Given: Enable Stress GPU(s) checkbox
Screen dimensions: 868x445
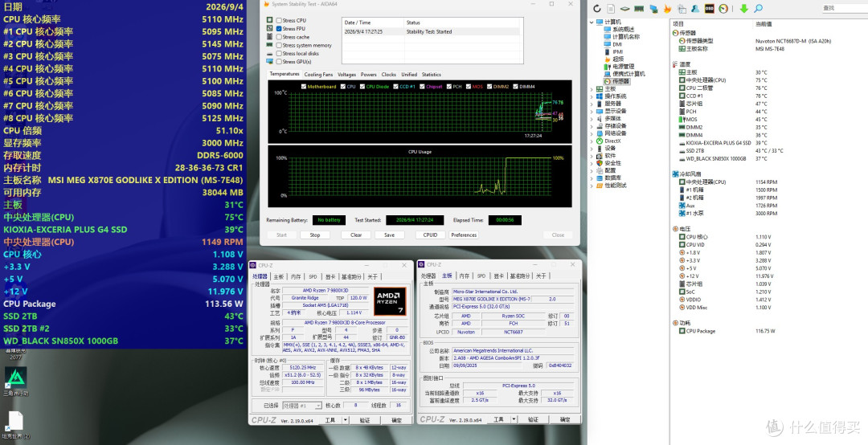Looking at the screenshot, I should tap(279, 61).
